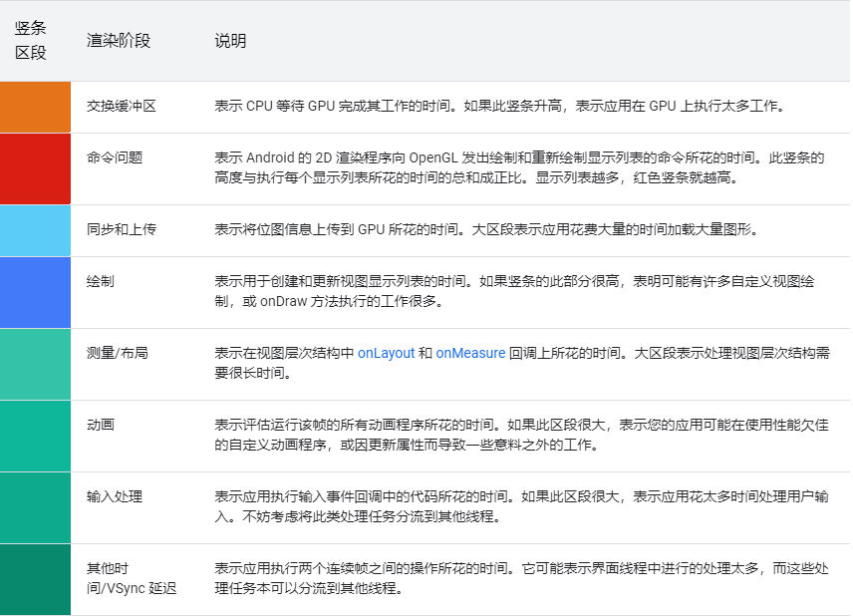Click the 说明 column header

click(230, 41)
